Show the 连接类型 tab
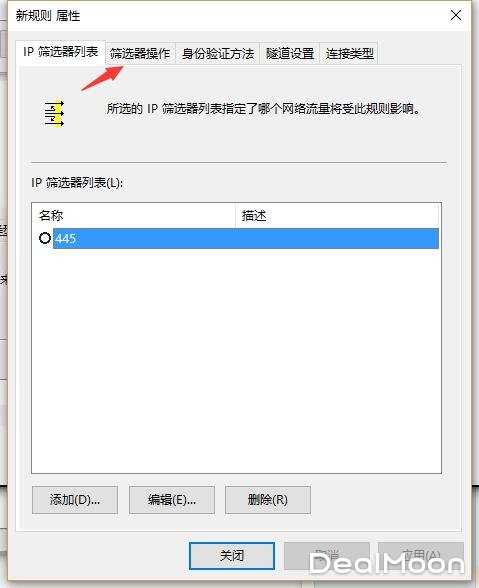The width and height of the screenshot is (479, 588). point(349,54)
